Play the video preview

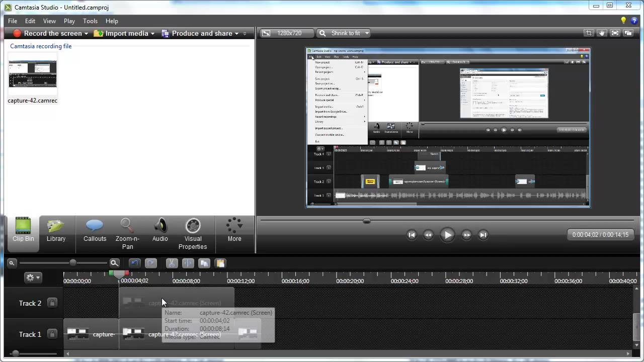(447, 235)
